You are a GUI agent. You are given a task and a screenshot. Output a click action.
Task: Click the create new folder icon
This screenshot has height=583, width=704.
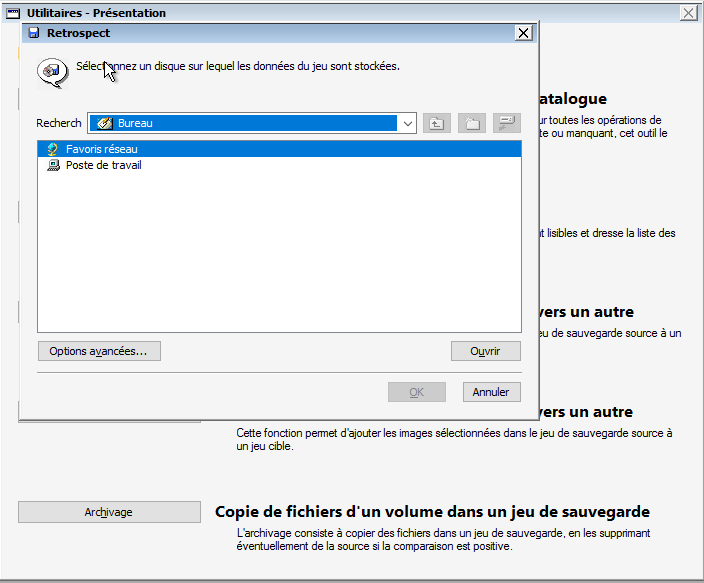(472, 123)
